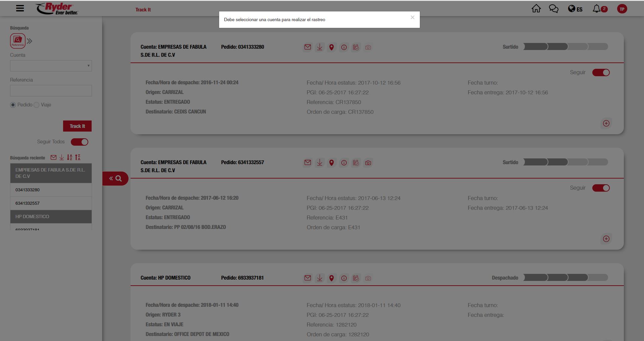The image size is (644, 341).
Task: Click the map location icon for order 0341333280
Action: point(331,47)
